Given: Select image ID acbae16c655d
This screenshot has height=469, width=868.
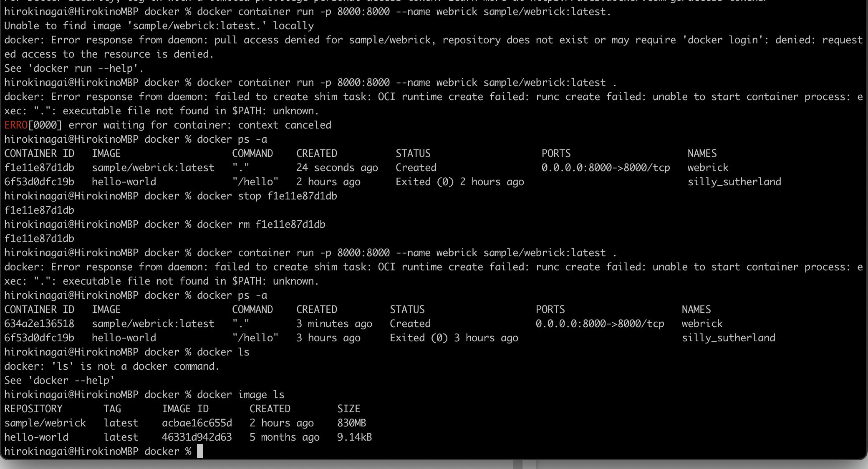Looking at the screenshot, I should tap(197, 423).
